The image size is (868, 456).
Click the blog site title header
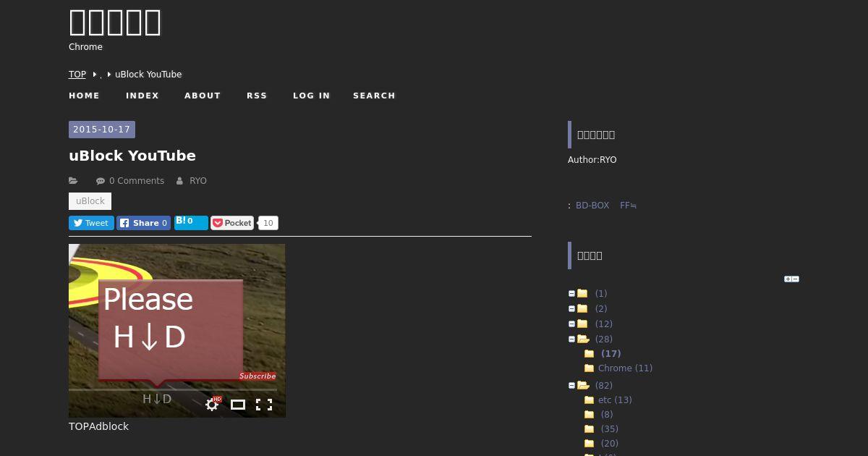coord(115,22)
